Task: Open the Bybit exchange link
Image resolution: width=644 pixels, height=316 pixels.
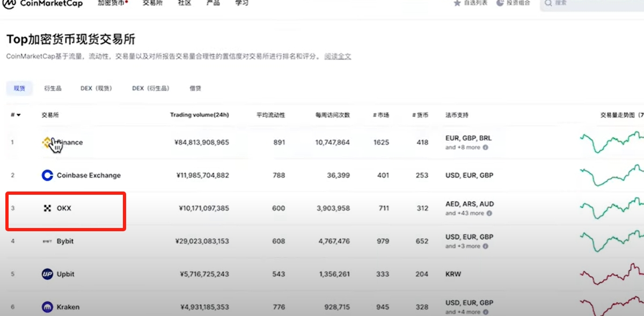Action: [x=65, y=241]
